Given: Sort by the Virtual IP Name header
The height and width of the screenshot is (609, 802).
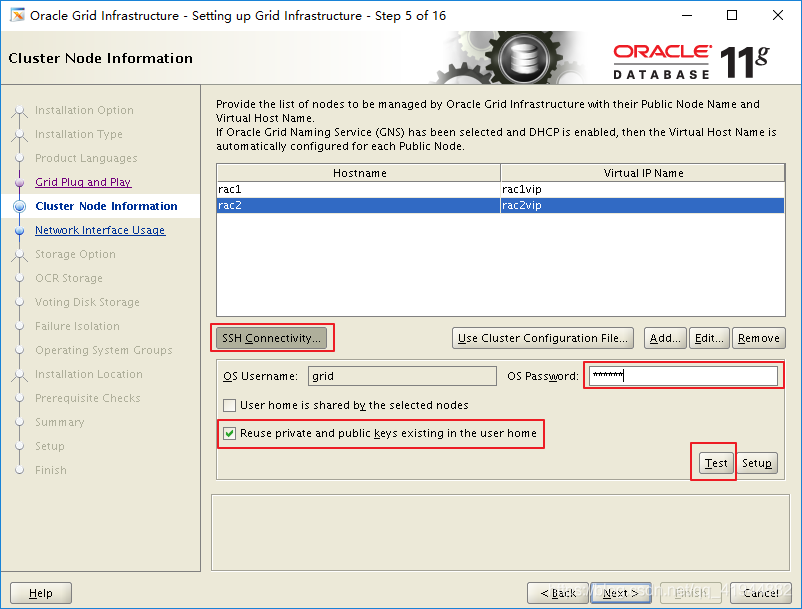Looking at the screenshot, I should 643,173.
